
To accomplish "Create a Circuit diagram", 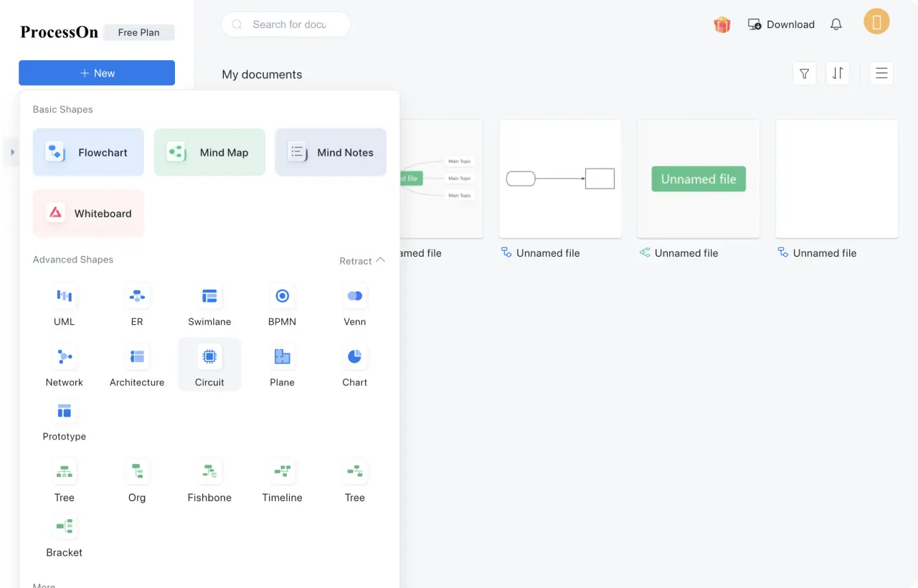I will click(209, 357).
